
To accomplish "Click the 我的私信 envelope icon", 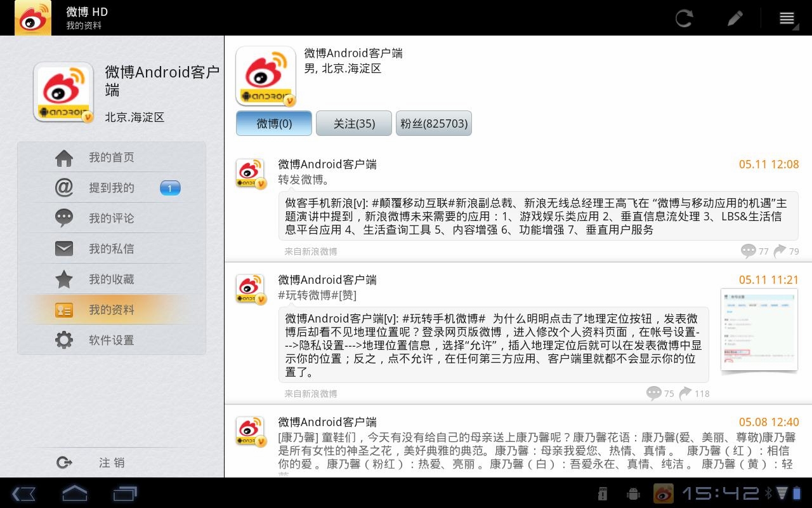I will (x=64, y=249).
